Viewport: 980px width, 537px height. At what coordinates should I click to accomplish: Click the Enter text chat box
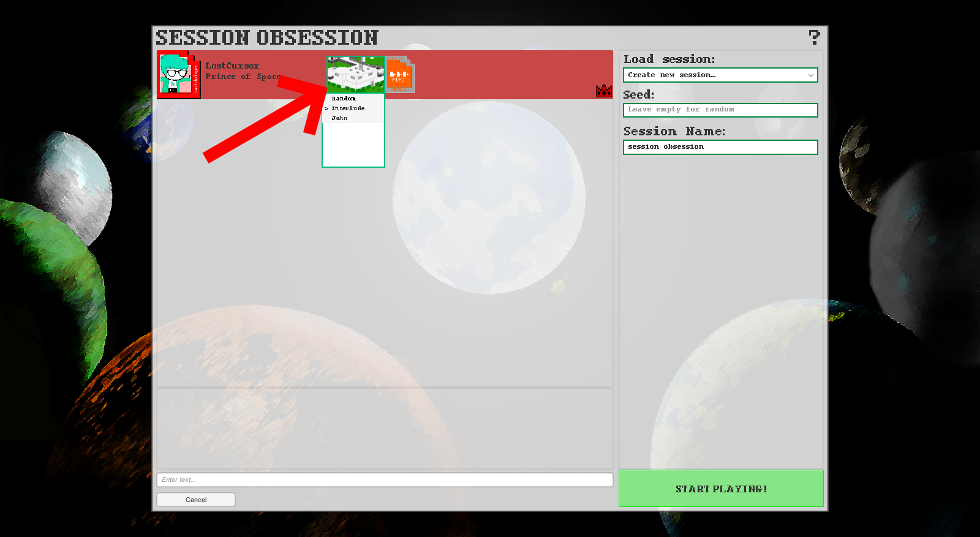point(385,479)
